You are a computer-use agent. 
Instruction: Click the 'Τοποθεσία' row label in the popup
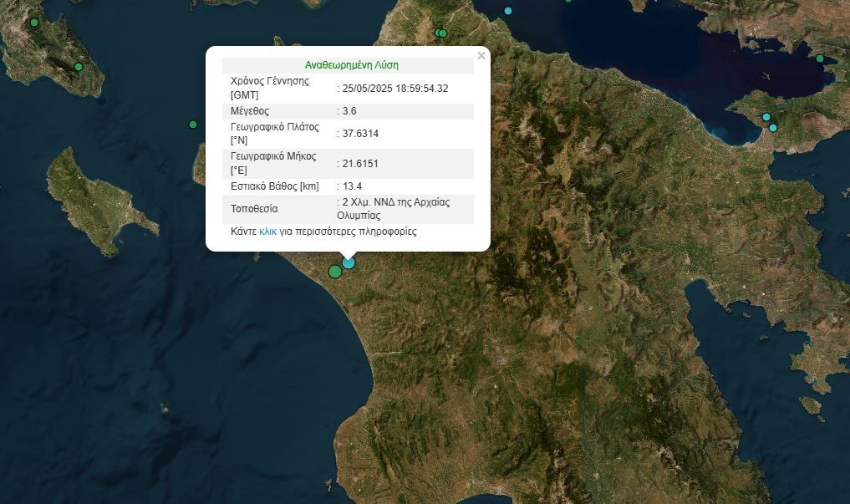click(x=254, y=209)
